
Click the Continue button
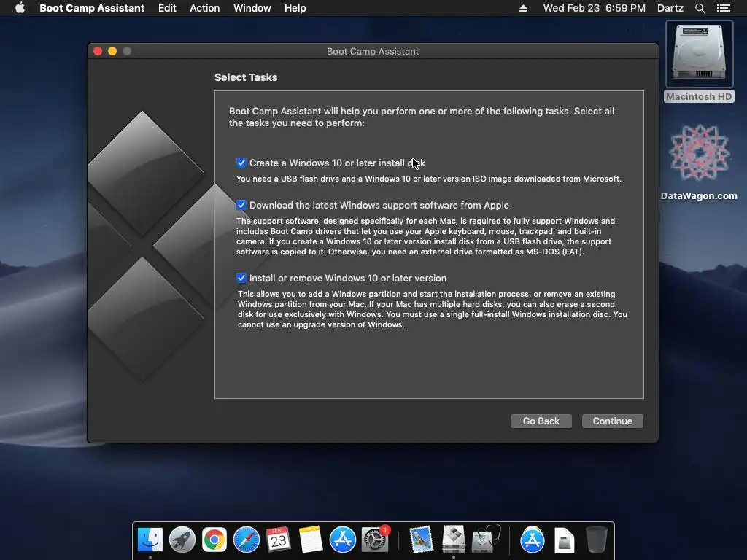click(x=613, y=421)
